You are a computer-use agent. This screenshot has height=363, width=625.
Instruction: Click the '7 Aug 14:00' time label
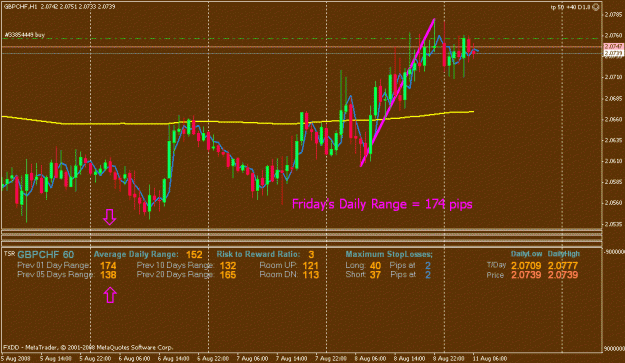292,359
